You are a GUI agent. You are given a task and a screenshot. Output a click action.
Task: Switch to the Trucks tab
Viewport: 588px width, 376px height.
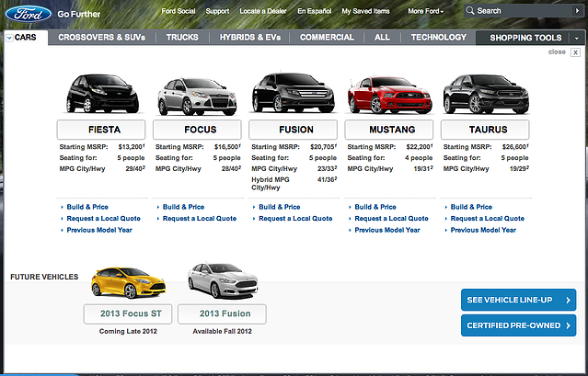pos(182,38)
